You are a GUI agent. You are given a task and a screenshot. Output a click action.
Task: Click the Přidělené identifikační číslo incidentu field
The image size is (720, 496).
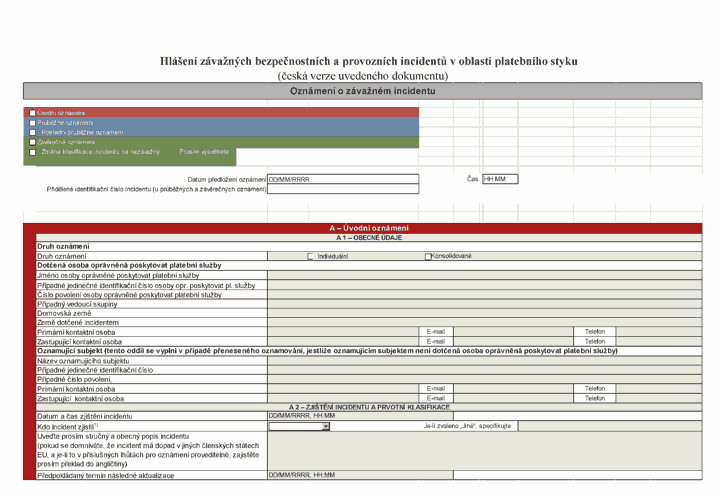[x=343, y=189]
